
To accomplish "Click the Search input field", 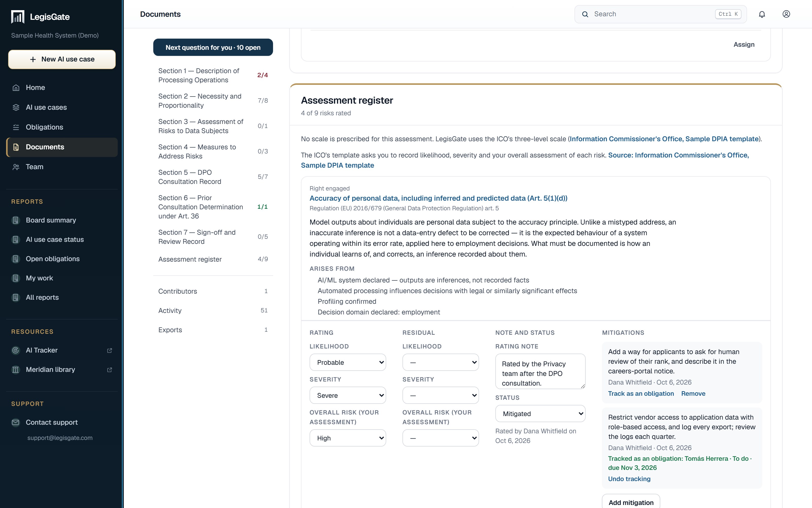I will [660, 14].
